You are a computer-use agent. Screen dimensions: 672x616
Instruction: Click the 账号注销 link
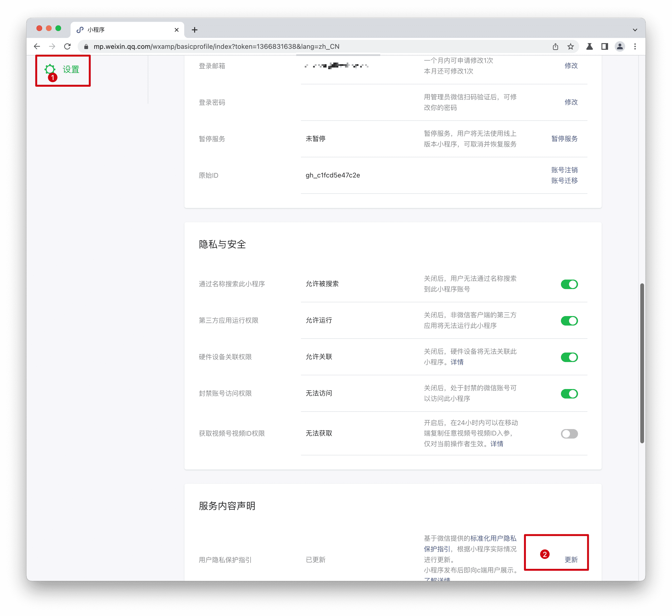click(x=564, y=170)
